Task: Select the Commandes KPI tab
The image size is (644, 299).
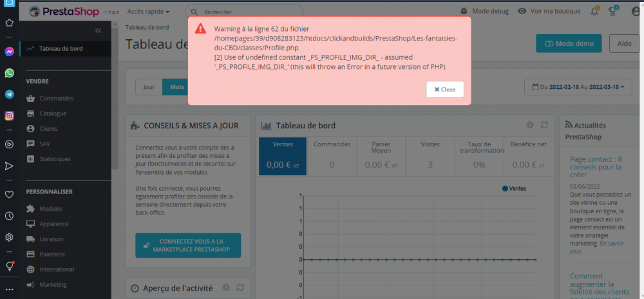Action: [332, 156]
